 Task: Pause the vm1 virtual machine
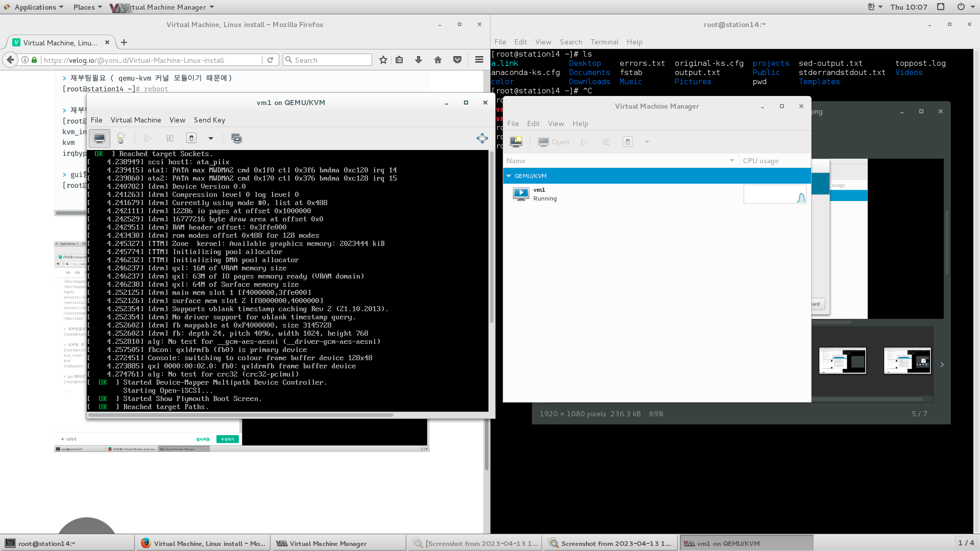click(x=170, y=138)
